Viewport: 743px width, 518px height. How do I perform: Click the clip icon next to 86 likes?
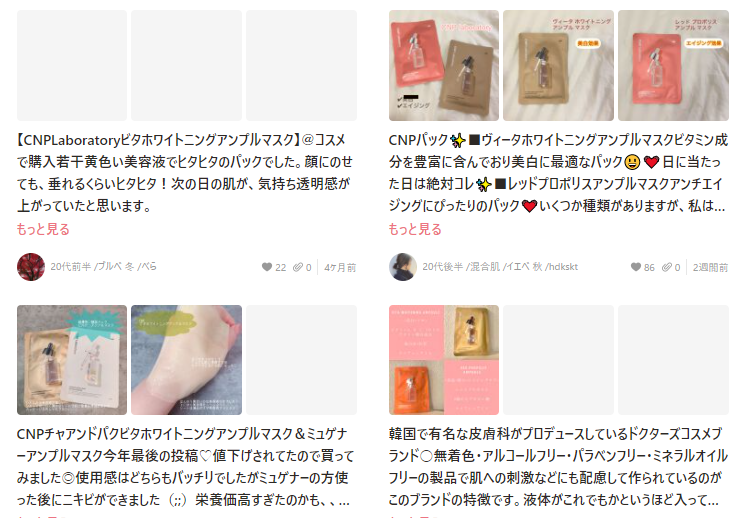667,267
